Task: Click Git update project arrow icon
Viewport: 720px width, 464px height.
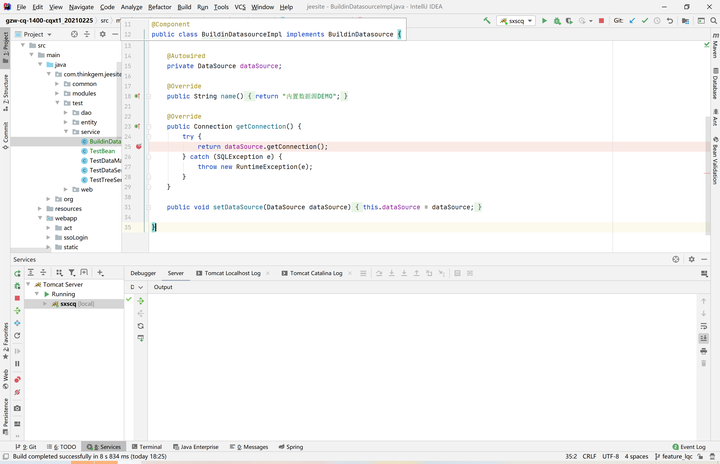Action: click(x=632, y=20)
